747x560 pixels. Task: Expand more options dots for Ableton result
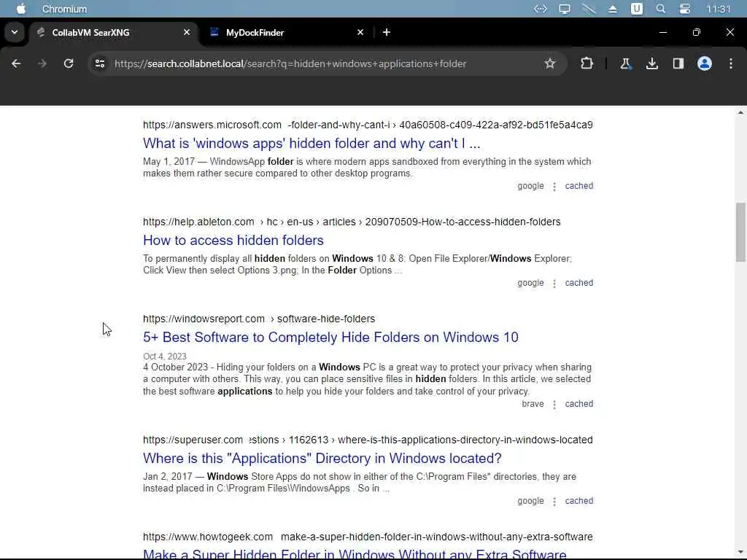click(x=554, y=284)
